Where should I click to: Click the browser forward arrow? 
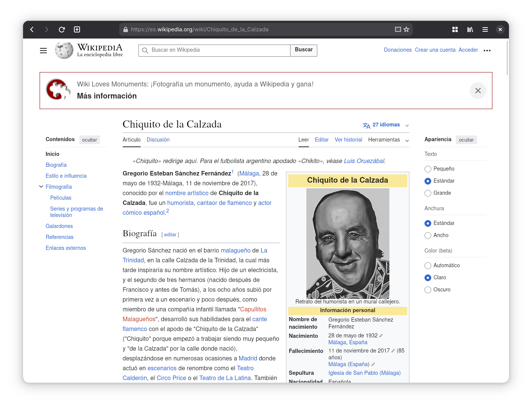point(47,29)
